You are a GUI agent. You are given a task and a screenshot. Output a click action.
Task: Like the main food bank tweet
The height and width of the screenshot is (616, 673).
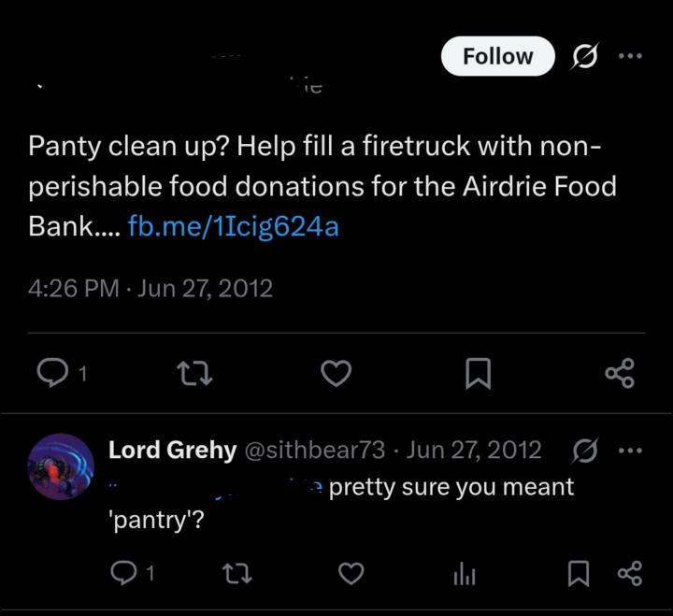336,374
